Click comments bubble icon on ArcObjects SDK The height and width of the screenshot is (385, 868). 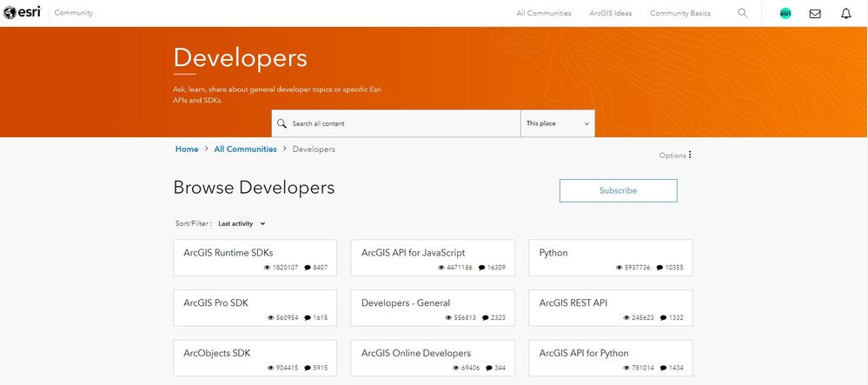308,368
